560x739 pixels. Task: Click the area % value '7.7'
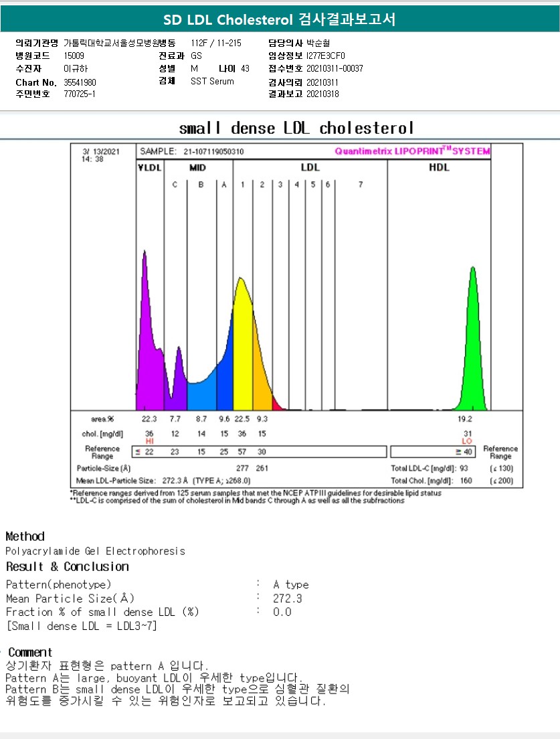point(175,418)
